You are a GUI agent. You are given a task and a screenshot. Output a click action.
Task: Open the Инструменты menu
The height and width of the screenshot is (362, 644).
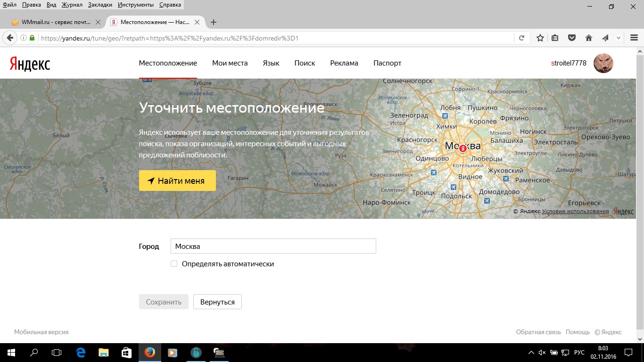(136, 5)
